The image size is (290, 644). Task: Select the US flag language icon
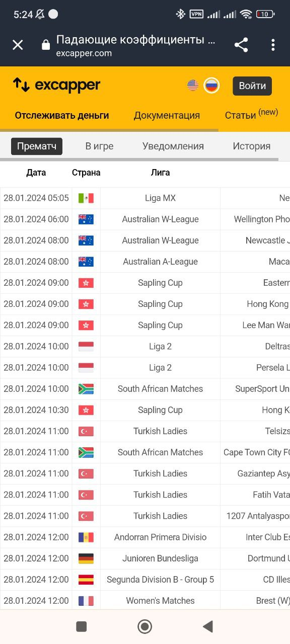(x=192, y=85)
